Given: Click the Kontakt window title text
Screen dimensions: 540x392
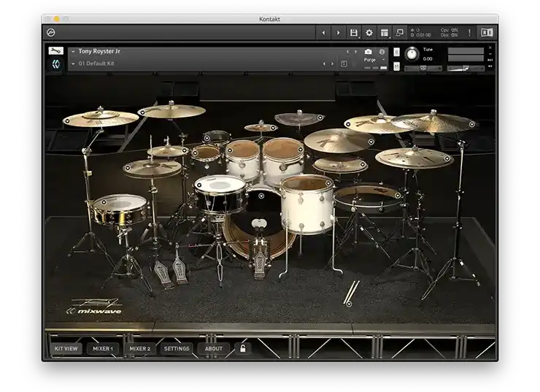Looking at the screenshot, I should pyautogui.click(x=269, y=19).
